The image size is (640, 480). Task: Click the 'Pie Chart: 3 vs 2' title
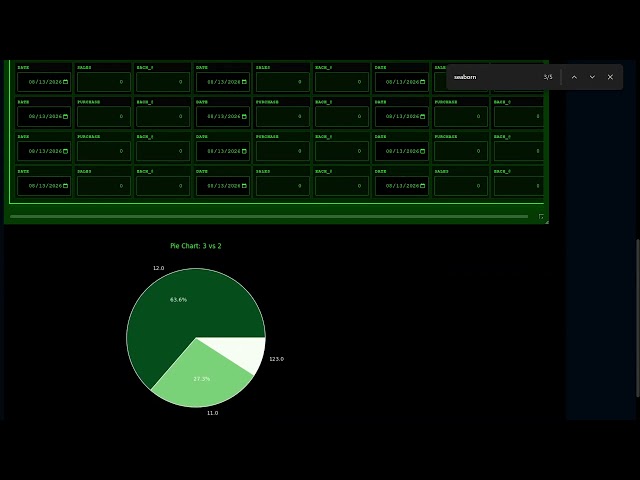[196, 246]
